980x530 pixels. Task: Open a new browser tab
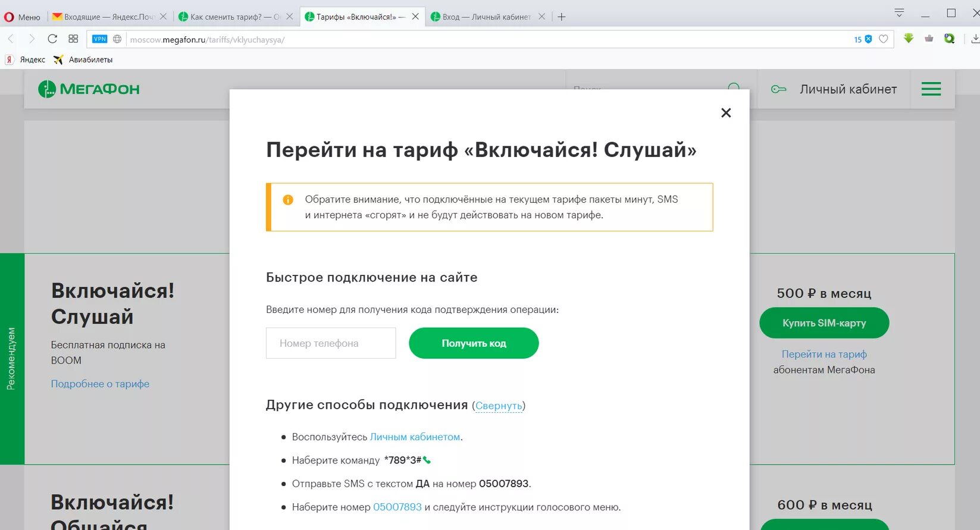[561, 17]
